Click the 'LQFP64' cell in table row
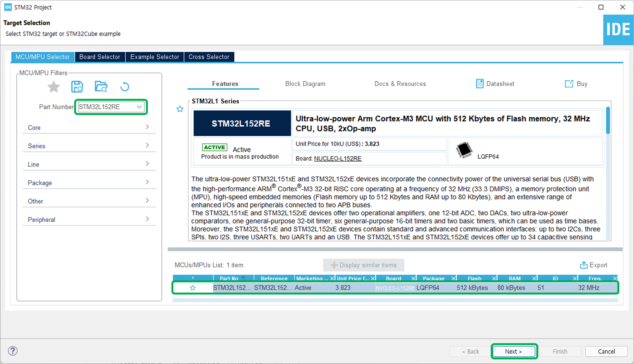Screen dimensions: 634x364 tap(428, 288)
